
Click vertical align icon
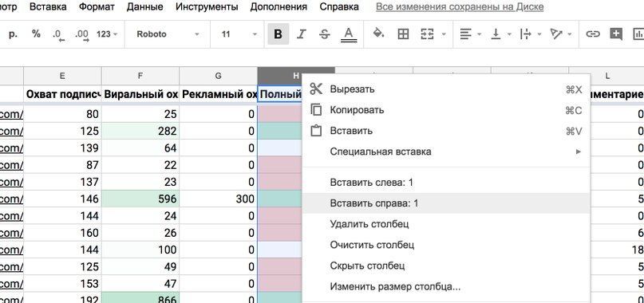tap(496, 34)
